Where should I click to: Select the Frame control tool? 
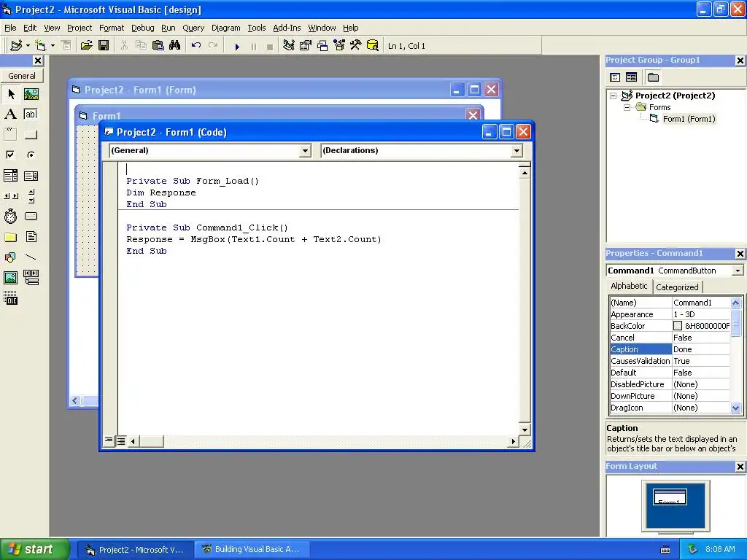point(10,134)
